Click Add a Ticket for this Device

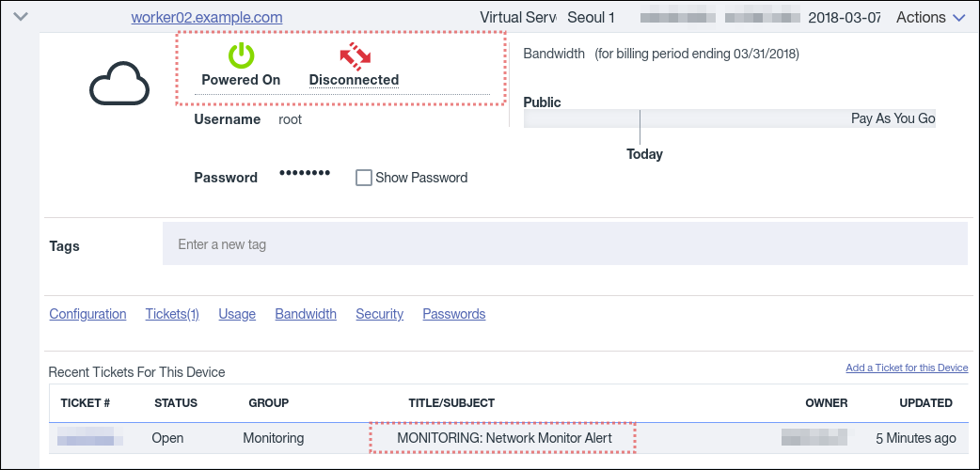click(907, 368)
